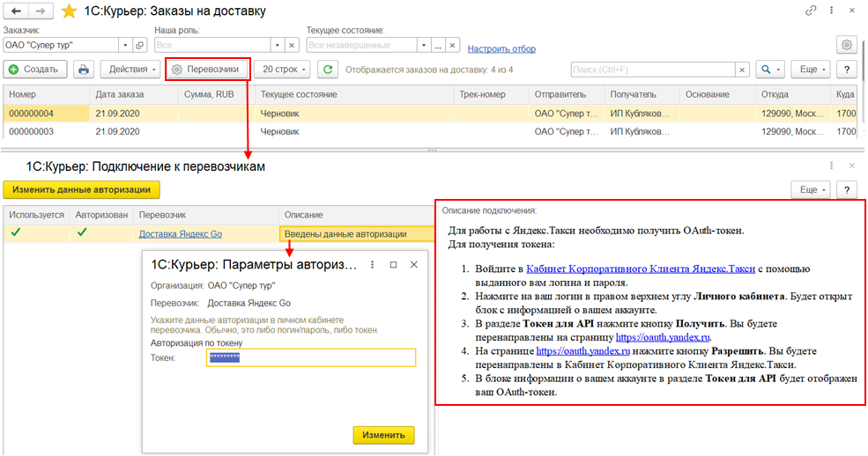Open the Действия dropdown menu
868x456 pixels.
tap(130, 69)
